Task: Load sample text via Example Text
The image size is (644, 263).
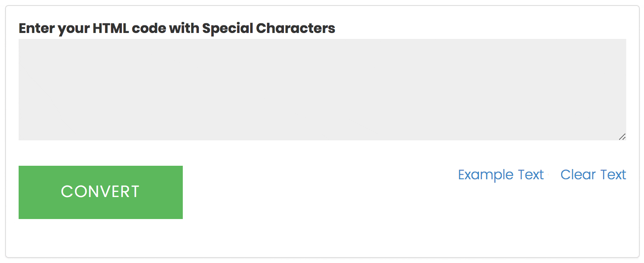Action: coord(501,175)
